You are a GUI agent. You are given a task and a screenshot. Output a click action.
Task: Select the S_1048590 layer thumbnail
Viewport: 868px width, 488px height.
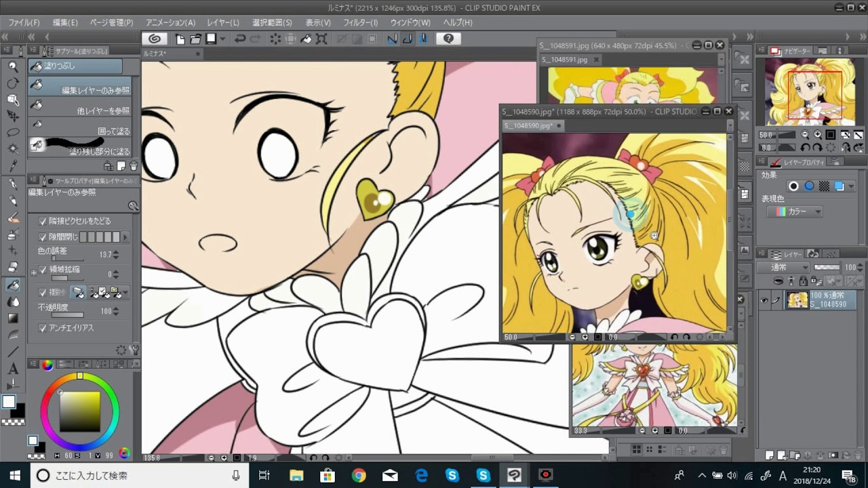(x=797, y=300)
